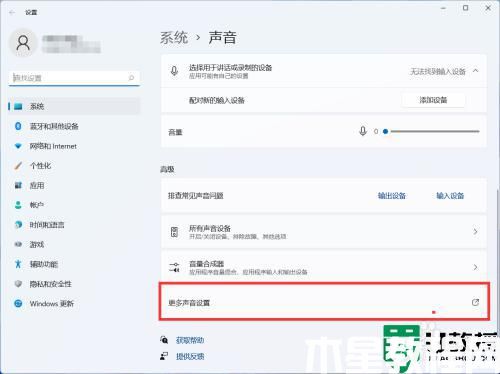This screenshot has height=374, width=500.
Task: Click the speaker icon for 所有声音设备
Action: (x=174, y=232)
